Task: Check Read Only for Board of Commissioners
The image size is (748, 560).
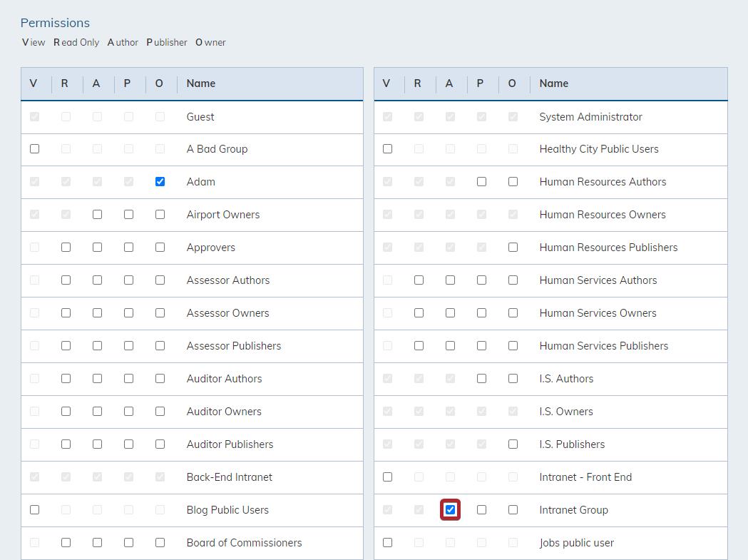Action: click(66, 543)
